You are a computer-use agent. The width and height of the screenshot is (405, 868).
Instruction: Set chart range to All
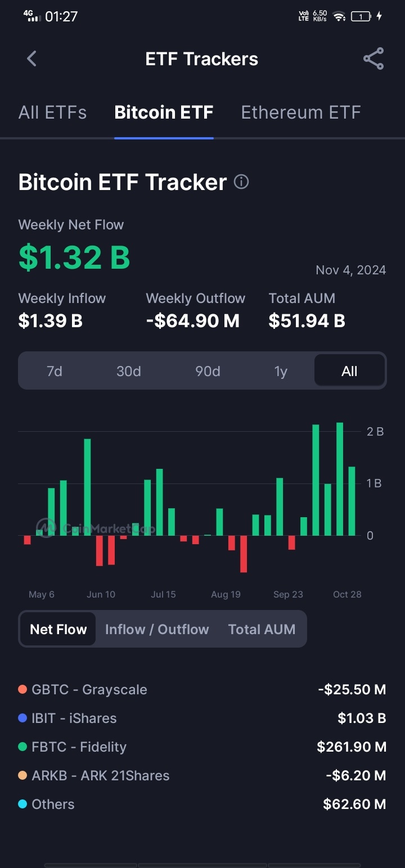(x=349, y=371)
